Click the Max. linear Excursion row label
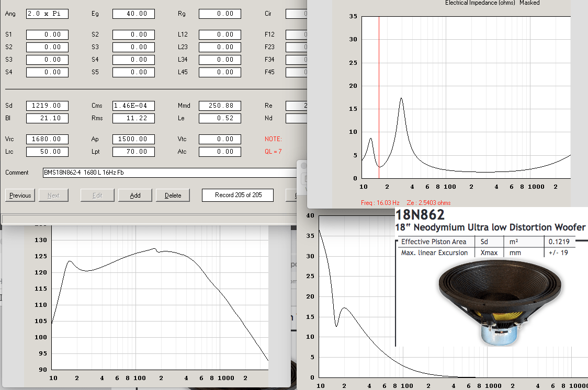Image resolution: width=588 pixels, height=390 pixels. click(434, 253)
